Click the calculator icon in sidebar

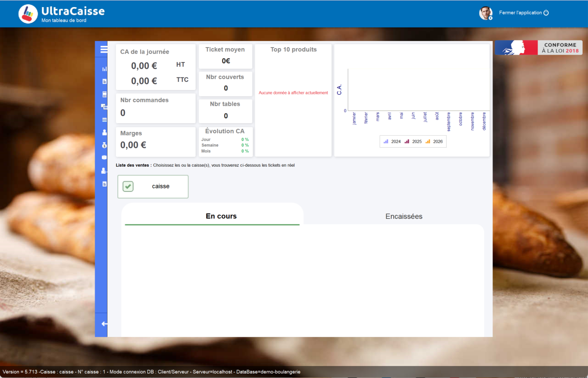tap(105, 94)
